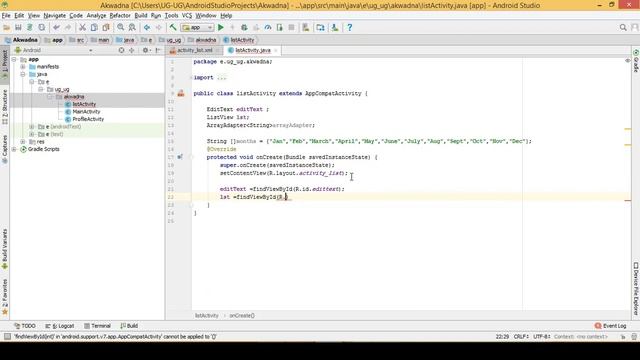Screen dimensions: 640x360
Task: Expand the manifests folder node
Action: (x=23, y=67)
